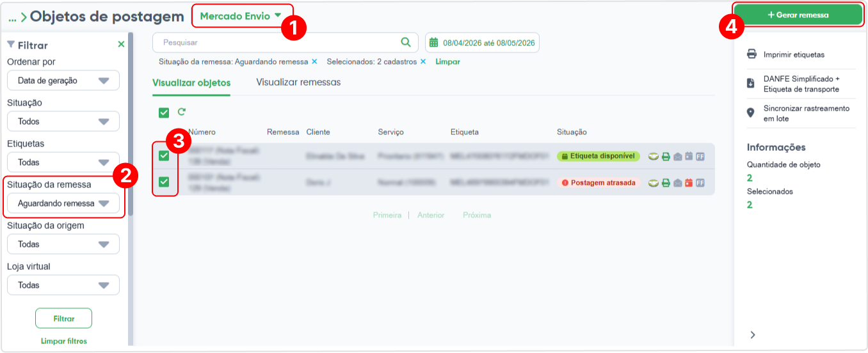Toggle the select-all checkbox above the table

pos(164,113)
